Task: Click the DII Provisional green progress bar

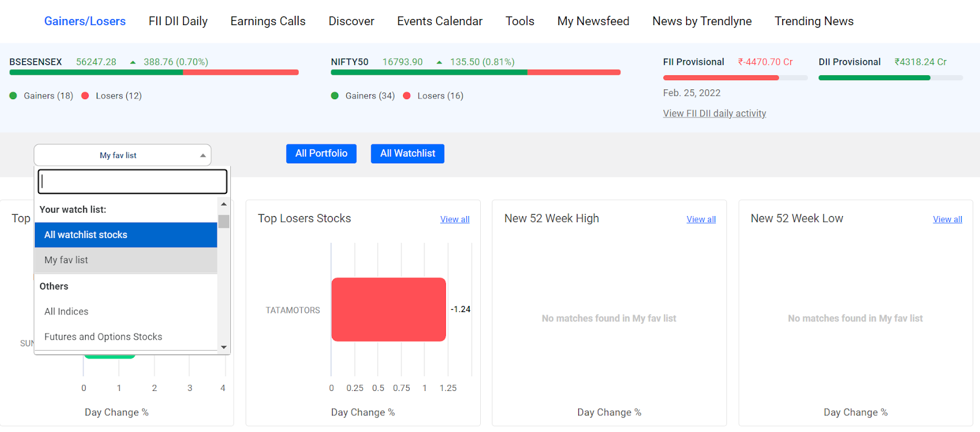Action: click(874, 78)
